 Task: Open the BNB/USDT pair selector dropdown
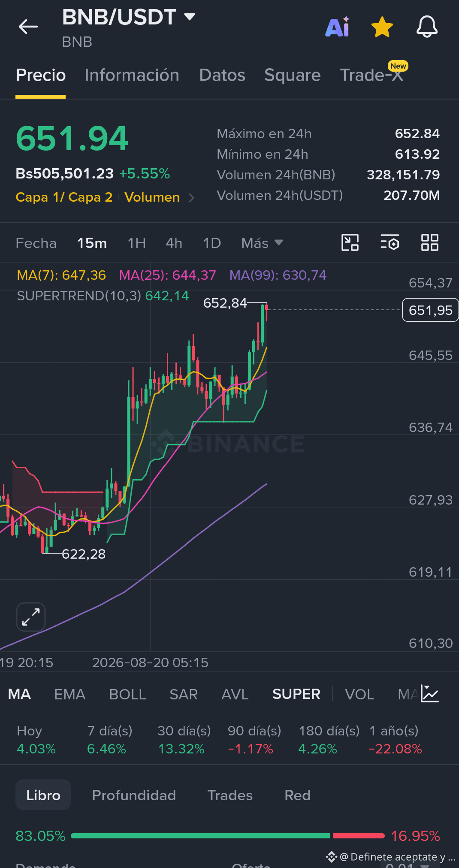click(129, 17)
